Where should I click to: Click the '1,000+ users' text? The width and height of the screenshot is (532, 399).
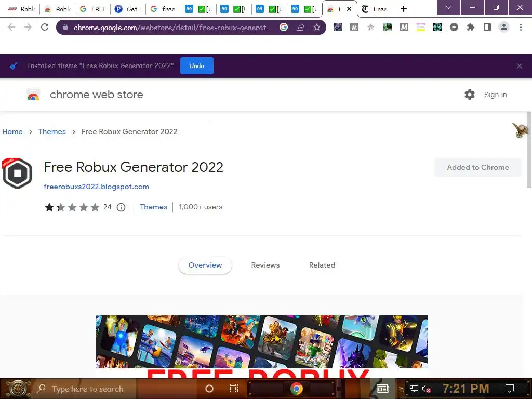coord(201,207)
